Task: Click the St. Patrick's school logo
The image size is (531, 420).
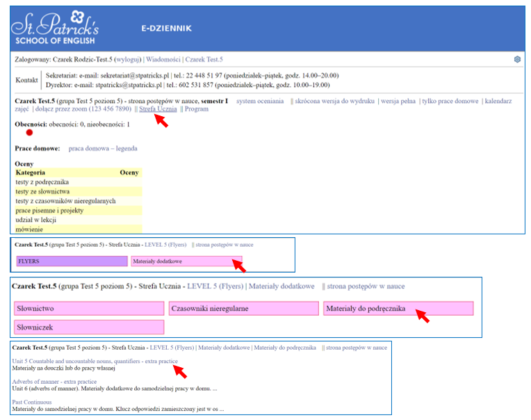Action: pyautogui.click(x=55, y=28)
